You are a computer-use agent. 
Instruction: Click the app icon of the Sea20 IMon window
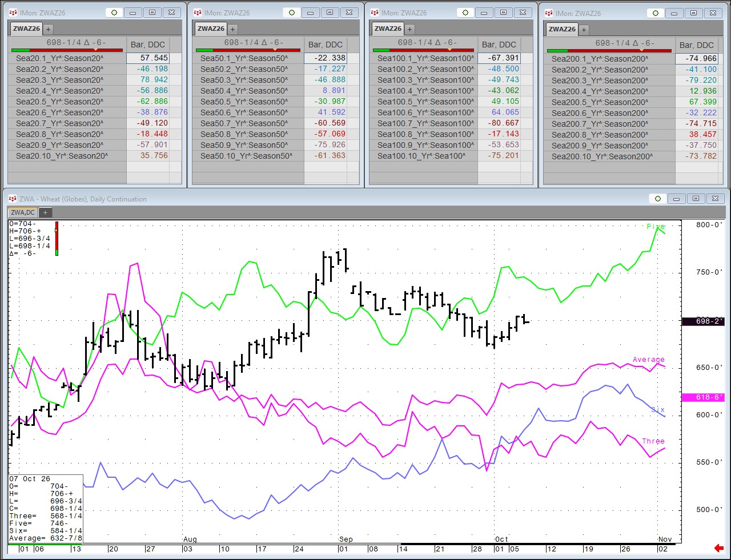click(13, 13)
